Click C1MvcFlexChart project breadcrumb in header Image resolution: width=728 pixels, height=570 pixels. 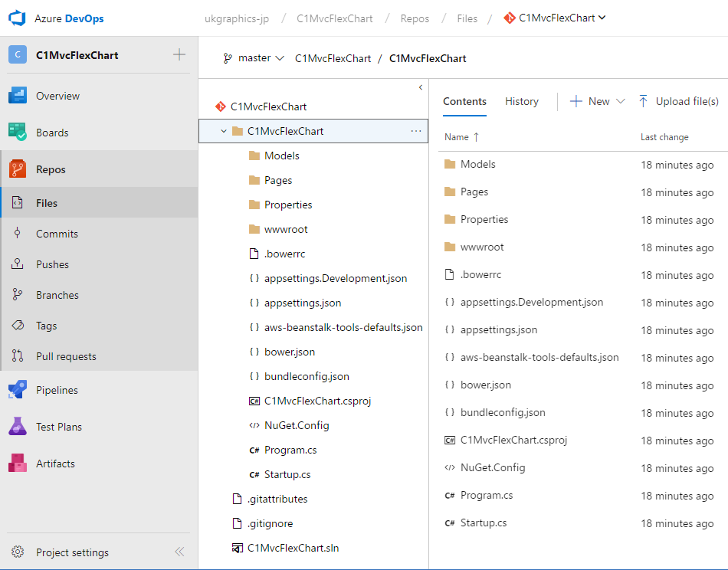click(335, 18)
